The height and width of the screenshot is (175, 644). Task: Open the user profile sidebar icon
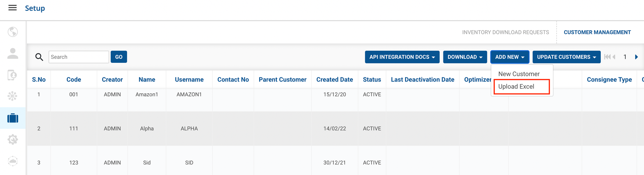[x=13, y=53]
